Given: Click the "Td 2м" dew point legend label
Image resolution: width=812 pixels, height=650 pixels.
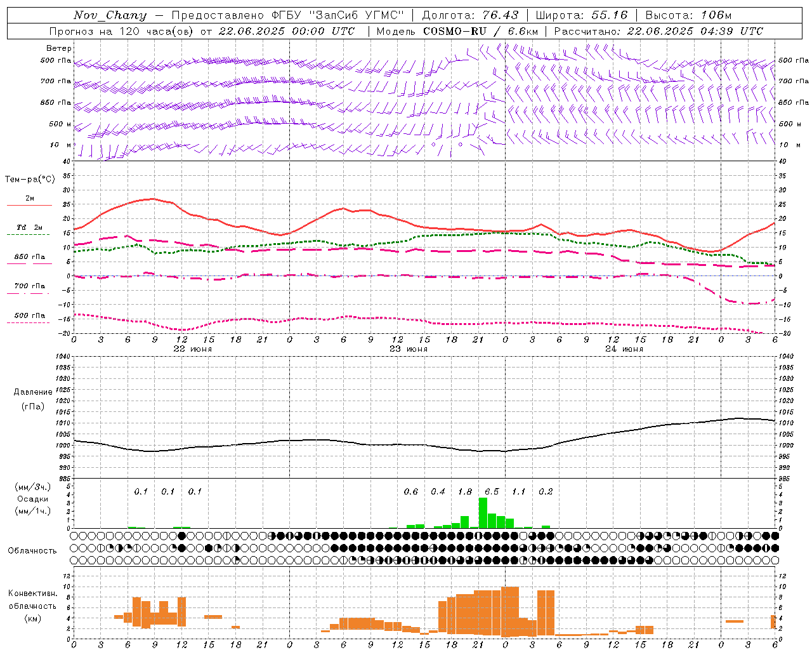Looking at the screenshot, I should click(x=30, y=227).
